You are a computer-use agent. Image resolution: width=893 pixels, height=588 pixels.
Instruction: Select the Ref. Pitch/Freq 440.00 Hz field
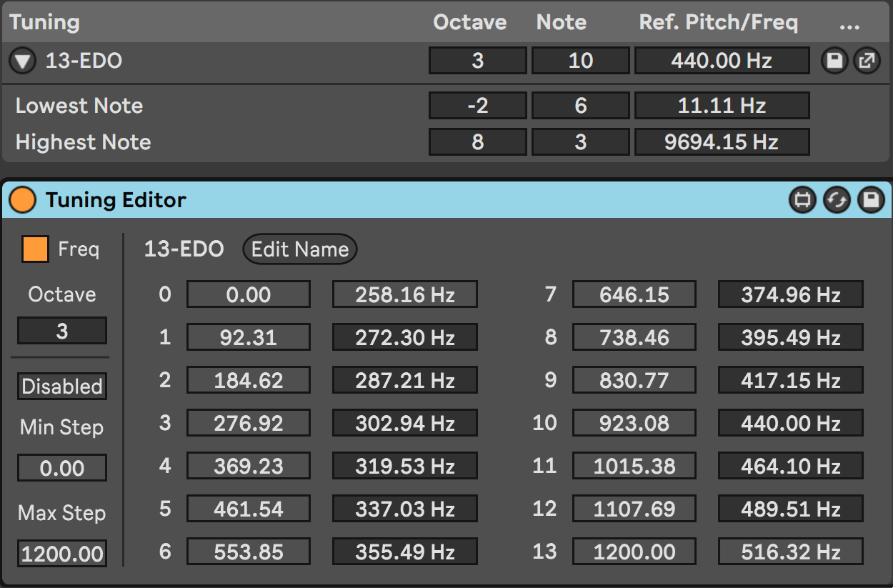coord(722,61)
